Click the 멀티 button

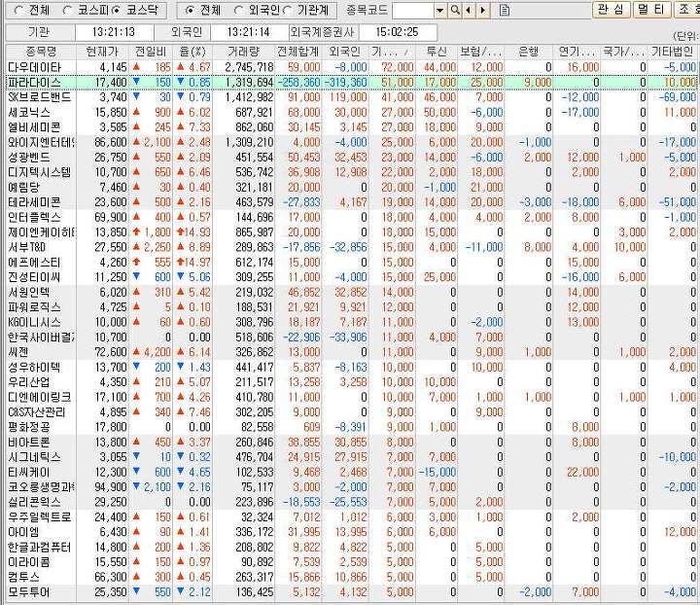pyautogui.click(x=651, y=10)
